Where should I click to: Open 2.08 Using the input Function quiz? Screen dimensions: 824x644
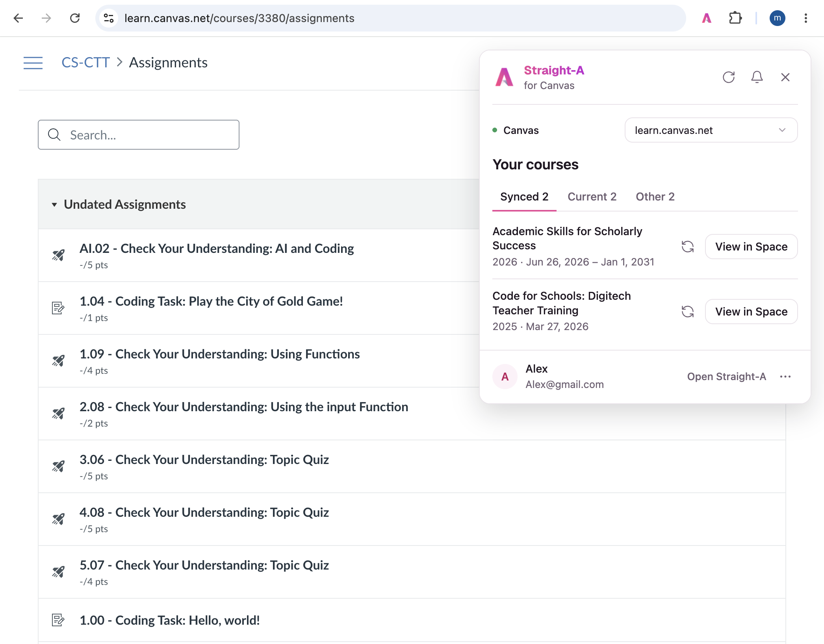click(x=244, y=407)
